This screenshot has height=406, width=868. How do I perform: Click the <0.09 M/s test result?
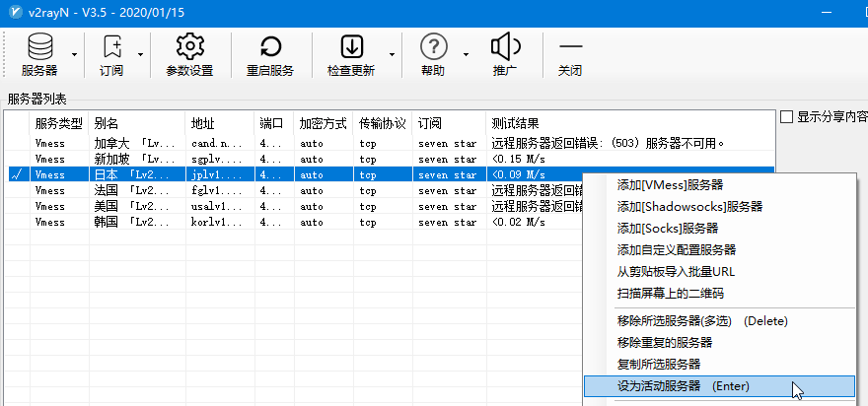click(518, 174)
